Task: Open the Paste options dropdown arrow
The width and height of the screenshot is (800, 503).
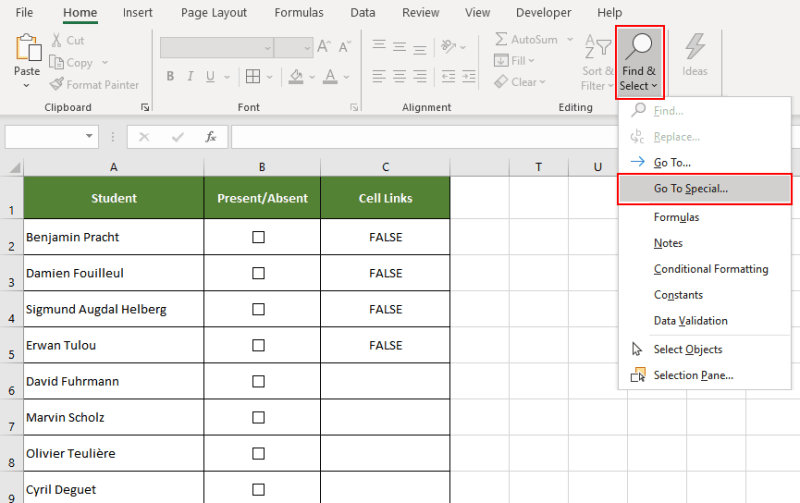Action: (x=27, y=86)
